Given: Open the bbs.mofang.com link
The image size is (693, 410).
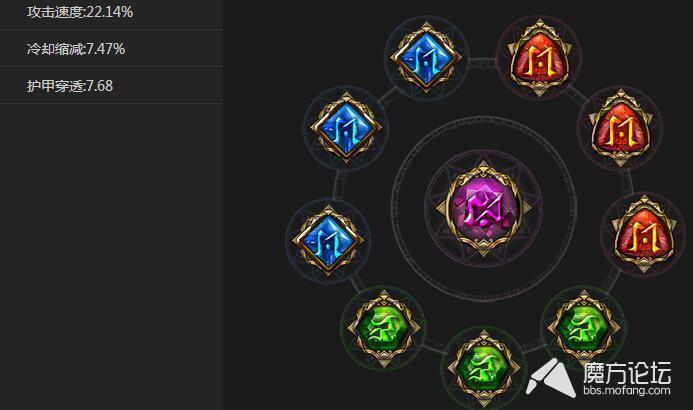Looking at the screenshot, I should click(627, 391).
